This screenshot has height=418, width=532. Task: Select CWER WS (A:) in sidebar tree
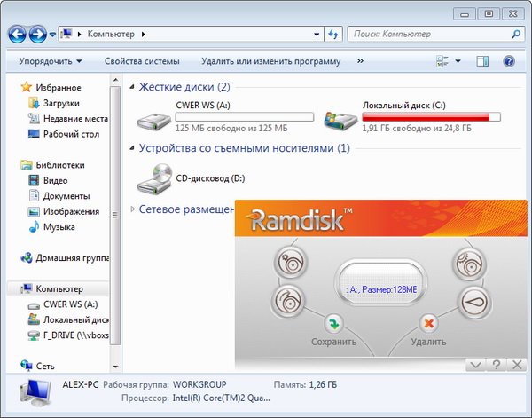[71, 304]
